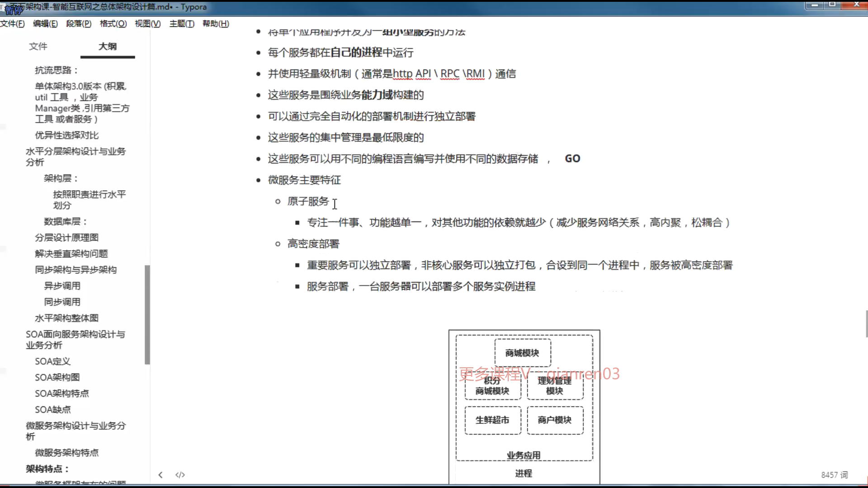868x488 pixels.
Task: Open the 主题(T) menu
Action: [182, 23]
